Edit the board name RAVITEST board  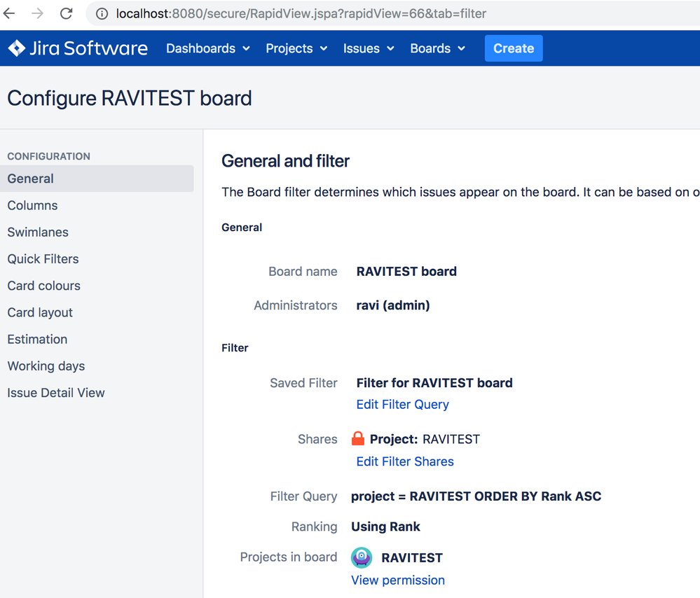tap(406, 271)
